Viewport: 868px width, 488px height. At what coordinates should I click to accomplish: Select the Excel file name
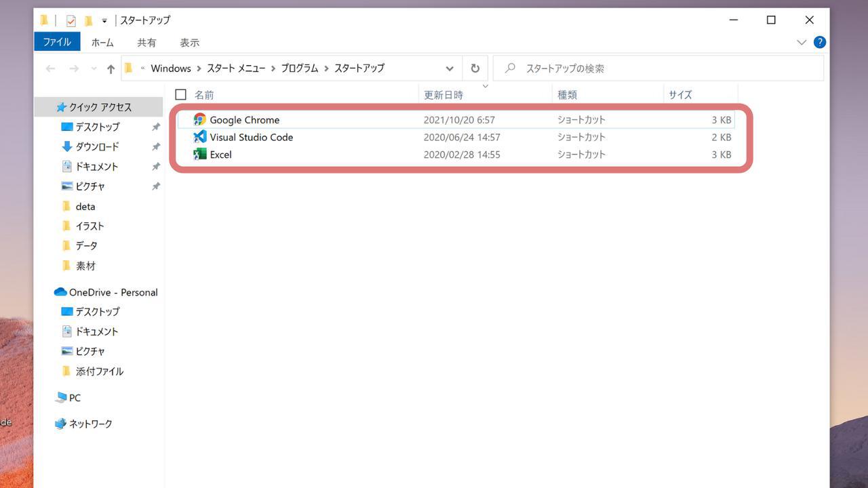[x=220, y=155]
